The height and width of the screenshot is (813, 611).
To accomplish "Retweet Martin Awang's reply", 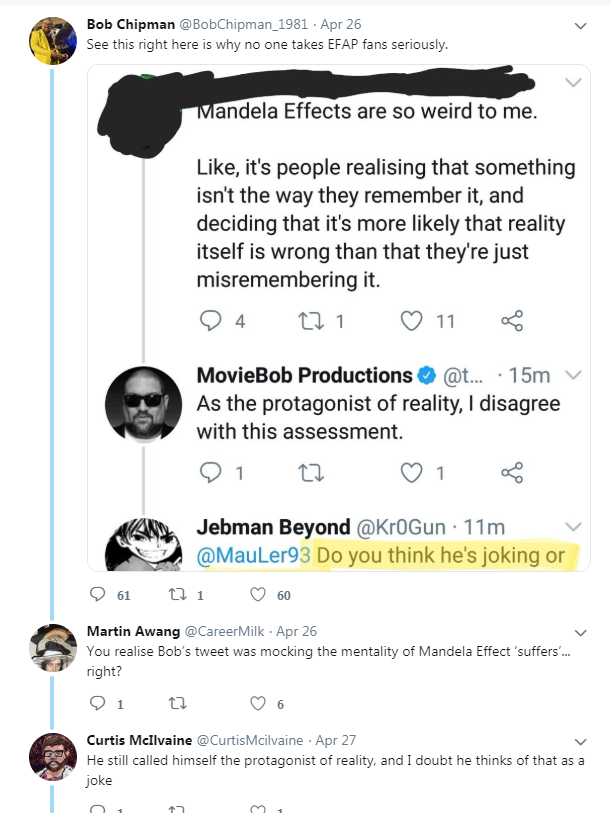I will click(x=177, y=704).
